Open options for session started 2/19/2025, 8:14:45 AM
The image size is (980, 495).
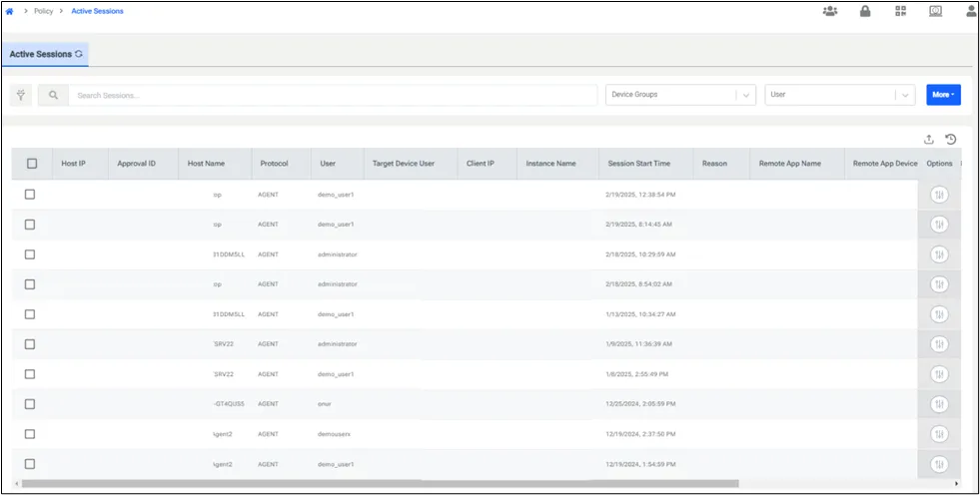pyautogui.click(x=939, y=225)
